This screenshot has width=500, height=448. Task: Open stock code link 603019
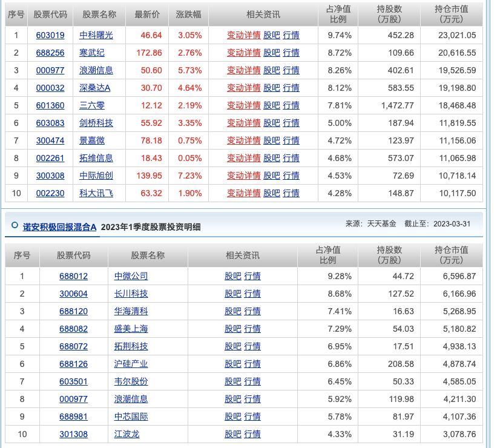(x=50, y=35)
